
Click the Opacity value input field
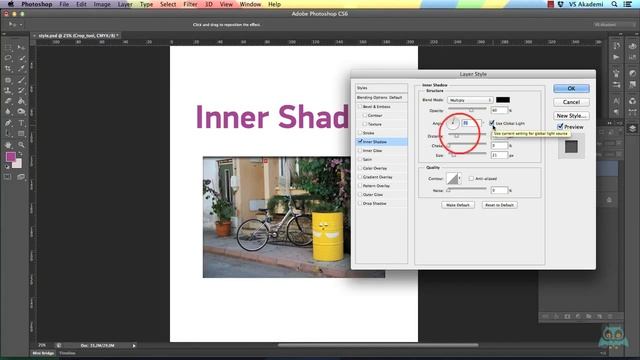pos(499,110)
